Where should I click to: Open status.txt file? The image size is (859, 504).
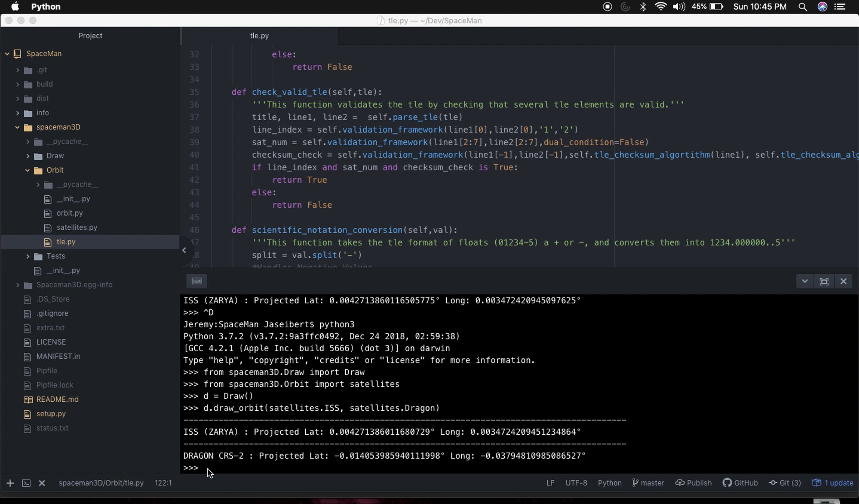(x=52, y=428)
